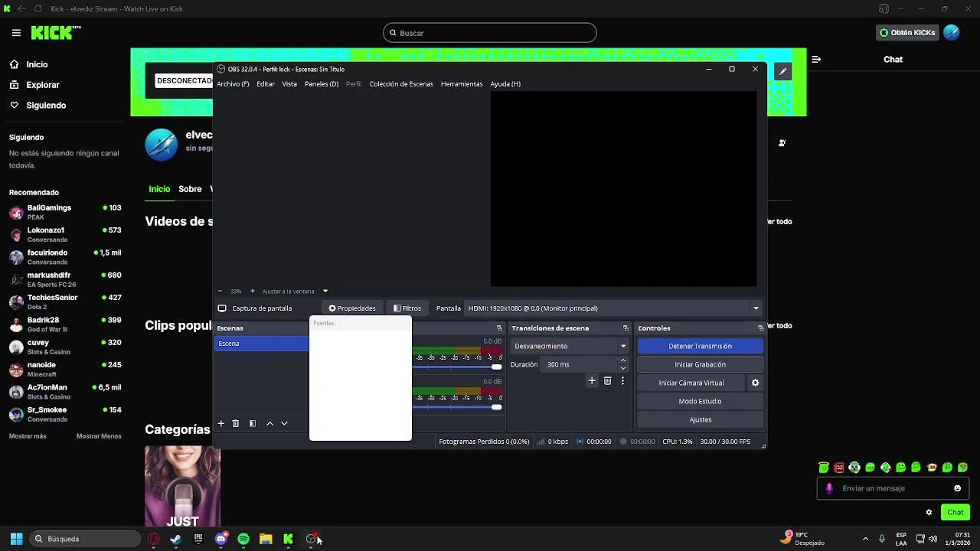Viewport: 980px width, 551px height.
Task: Open transition properties three-dot menu
Action: pyautogui.click(x=622, y=380)
